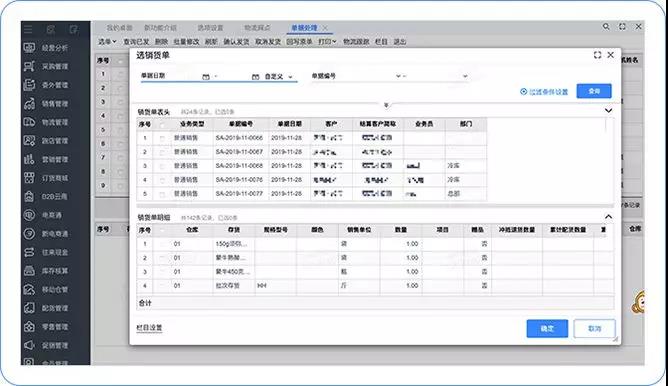Click 物流跟踪 in toolbar

click(x=356, y=42)
